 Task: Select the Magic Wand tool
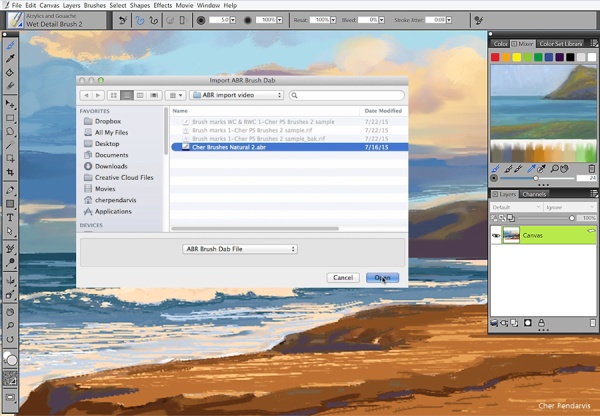click(x=10, y=145)
